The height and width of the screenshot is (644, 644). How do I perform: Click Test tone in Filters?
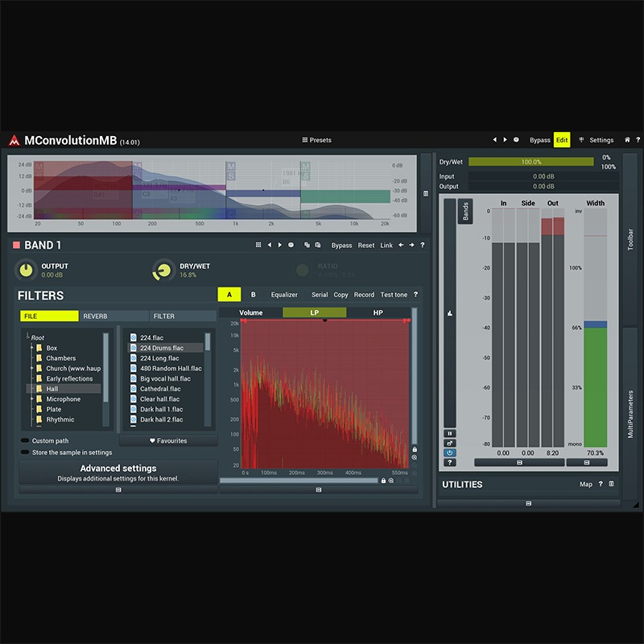pos(394,295)
